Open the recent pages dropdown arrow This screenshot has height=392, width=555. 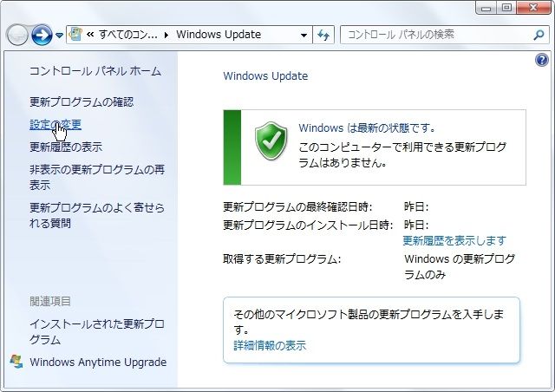pyautogui.click(x=60, y=35)
